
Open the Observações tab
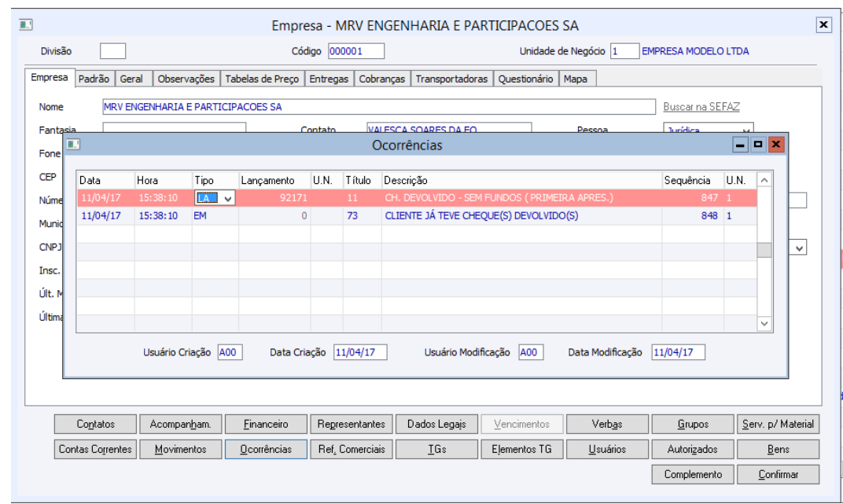point(186,79)
